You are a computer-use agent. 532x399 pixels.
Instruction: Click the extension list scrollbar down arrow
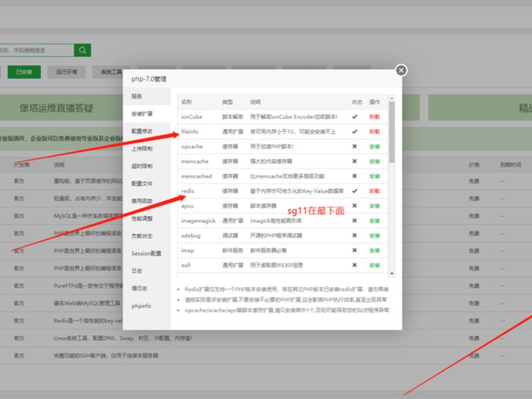pos(392,273)
